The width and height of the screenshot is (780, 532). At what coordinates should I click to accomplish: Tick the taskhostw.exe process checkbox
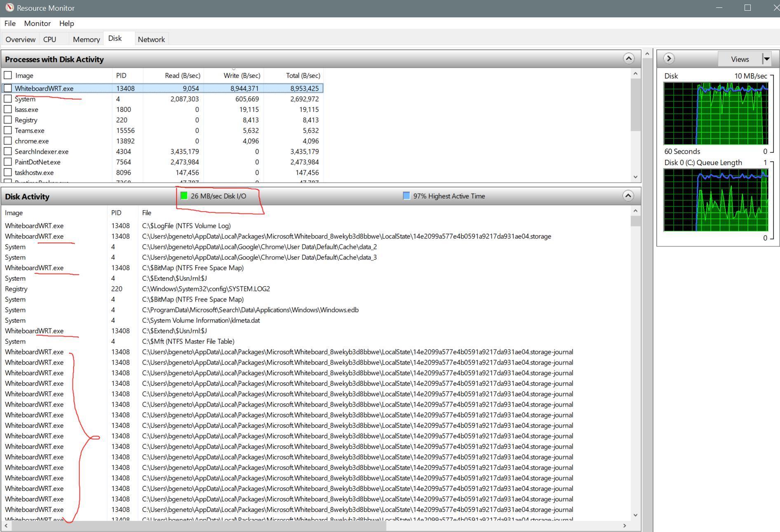8,172
